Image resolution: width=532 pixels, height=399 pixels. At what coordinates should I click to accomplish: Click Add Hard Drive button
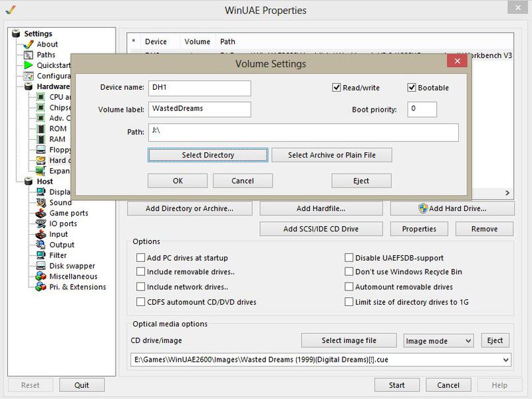[452, 208]
